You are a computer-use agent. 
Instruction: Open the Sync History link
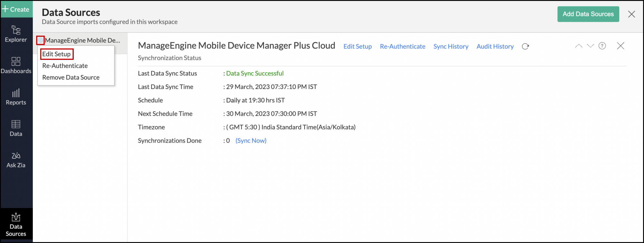(451, 47)
